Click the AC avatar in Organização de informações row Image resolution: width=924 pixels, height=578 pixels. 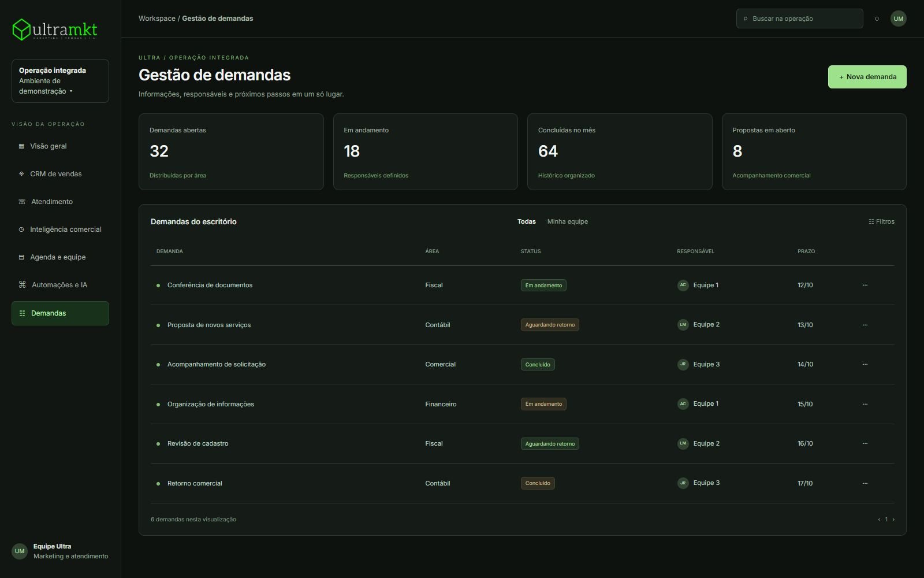683,404
